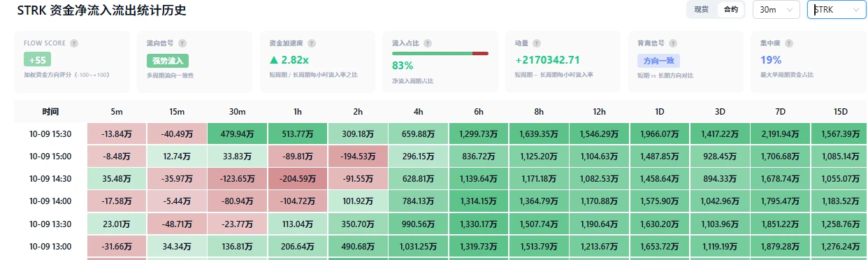Select the 10-09 13:00 time row label
Viewport: 868px width, 260px height.
[x=50, y=246]
